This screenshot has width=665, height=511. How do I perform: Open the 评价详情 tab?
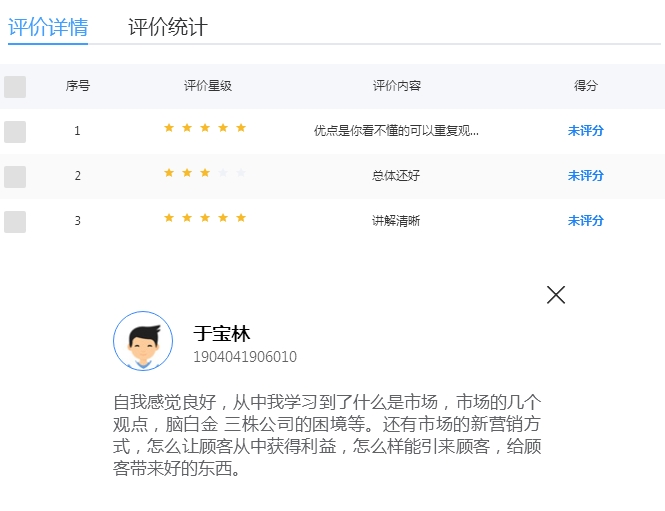click(x=48, y=27)
